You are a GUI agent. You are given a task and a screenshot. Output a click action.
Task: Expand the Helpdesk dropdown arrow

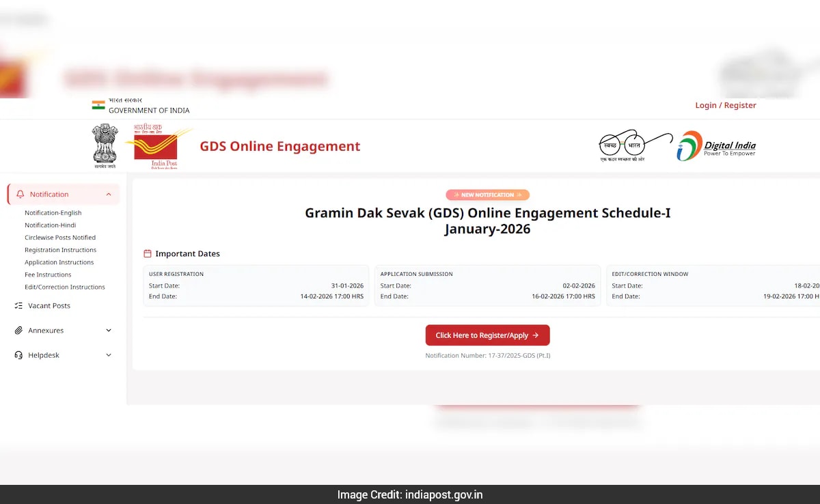pos(109,355)
